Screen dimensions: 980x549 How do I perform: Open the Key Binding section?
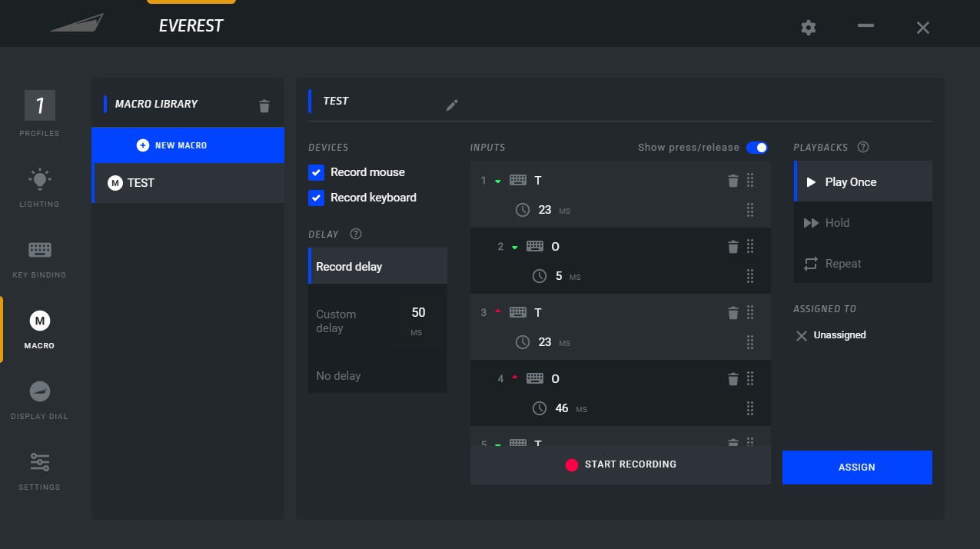click(39, 258)
